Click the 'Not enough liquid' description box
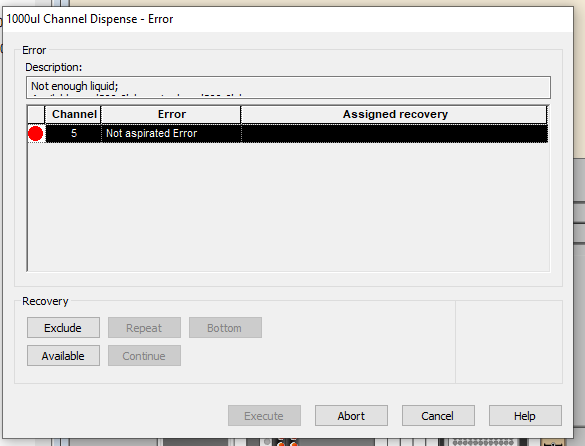The width and height of the screenshot is (585, 446). (x=288, y=87)
